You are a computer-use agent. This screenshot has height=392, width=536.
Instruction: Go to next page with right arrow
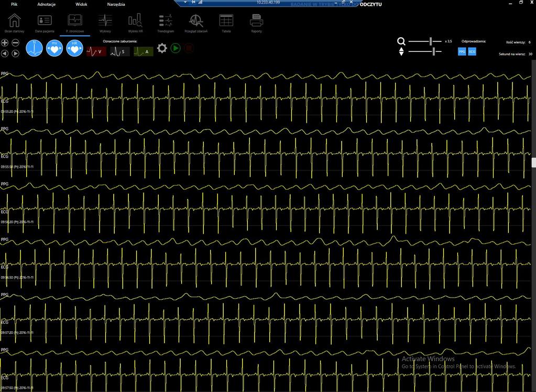tap(15, 53)
